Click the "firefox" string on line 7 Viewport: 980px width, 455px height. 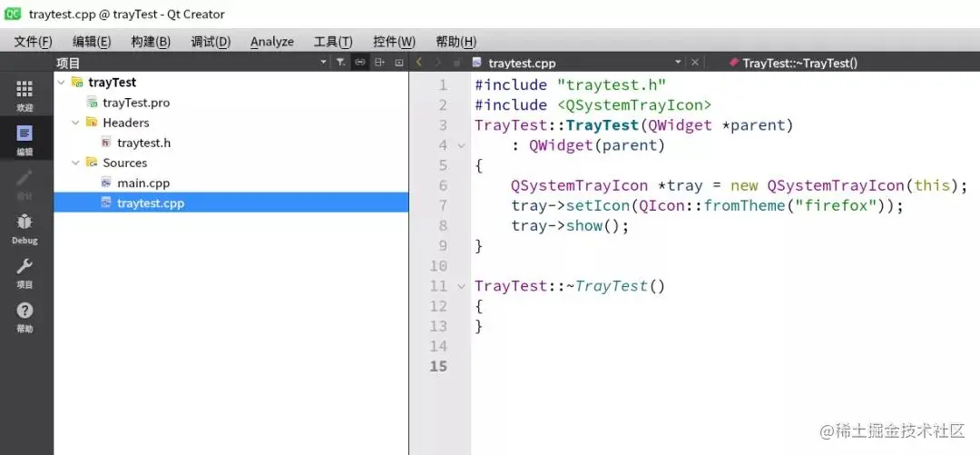pos(835,205)
